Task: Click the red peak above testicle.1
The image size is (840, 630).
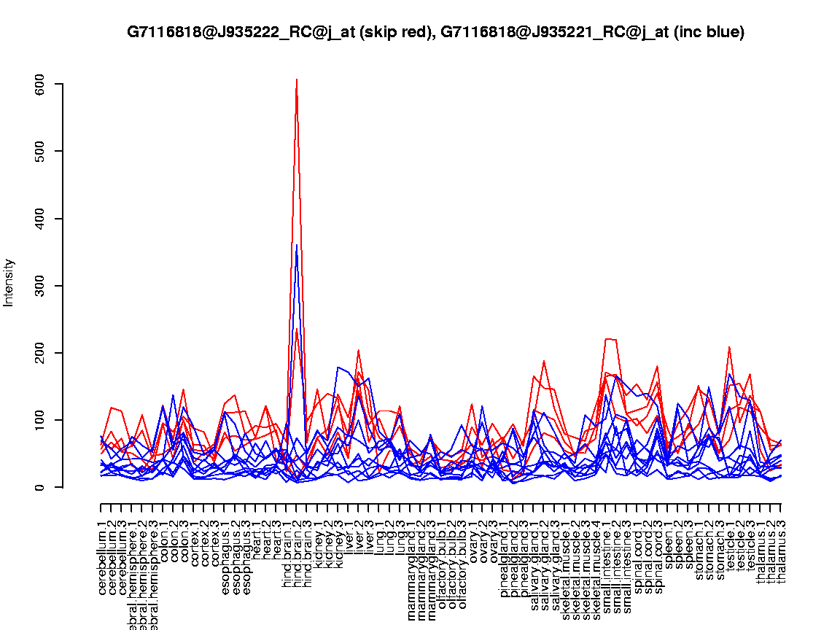Action: click(729, 347)
